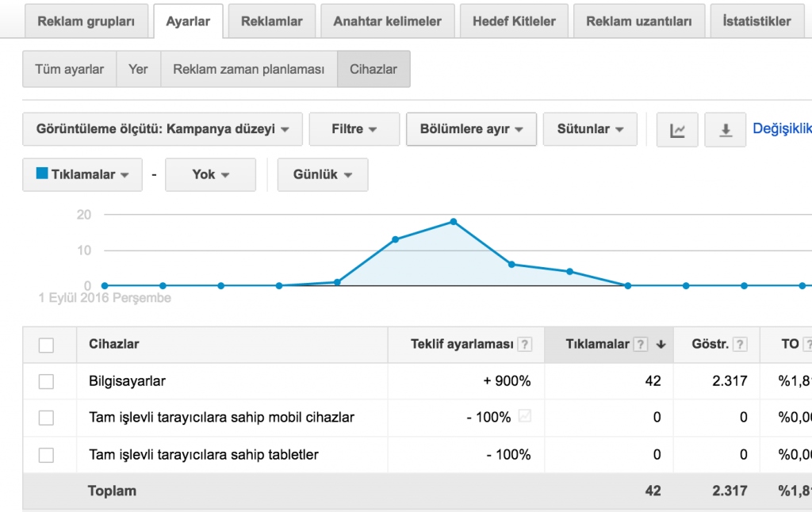812x512 pixels.
Task: Click help icon next to TO header
Action: [808, 345]
